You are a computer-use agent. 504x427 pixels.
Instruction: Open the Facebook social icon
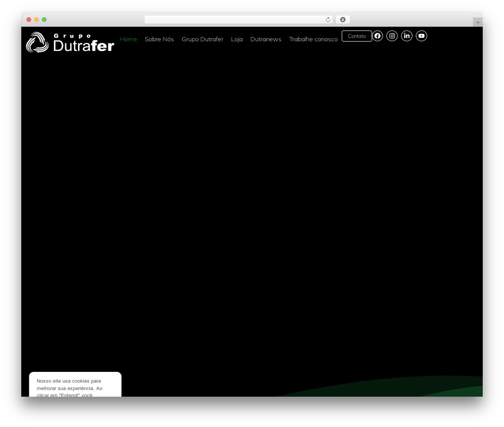click(x=377, y=36)
